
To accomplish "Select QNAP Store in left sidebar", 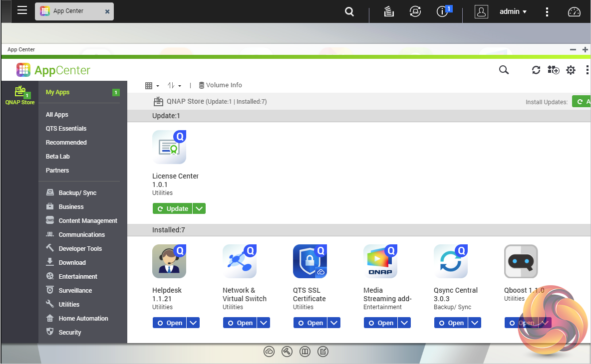I will (x=20, y=95).
